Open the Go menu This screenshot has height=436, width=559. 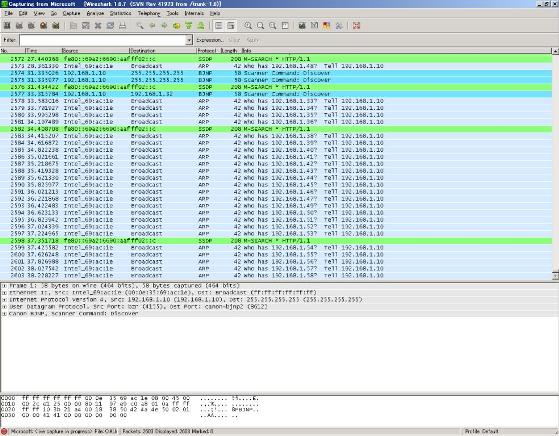click(x=54, y=13)
